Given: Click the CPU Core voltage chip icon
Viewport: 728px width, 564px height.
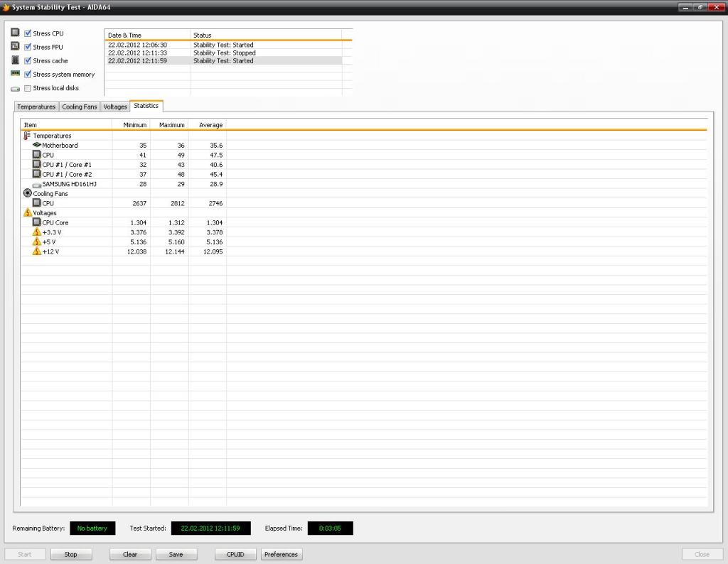Looking at the screenshot, I should (37, 222).
